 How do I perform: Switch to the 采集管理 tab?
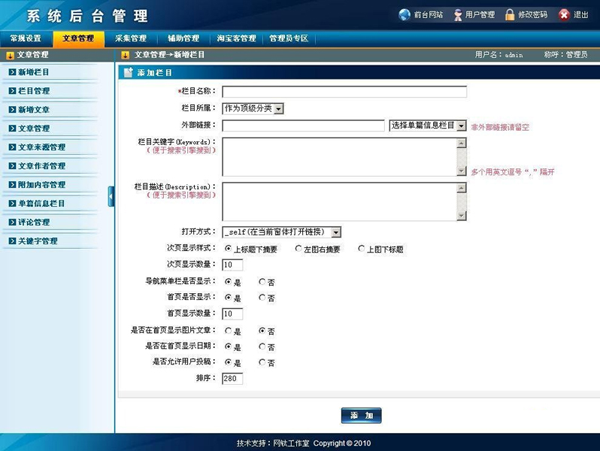(x=131, y=38)
